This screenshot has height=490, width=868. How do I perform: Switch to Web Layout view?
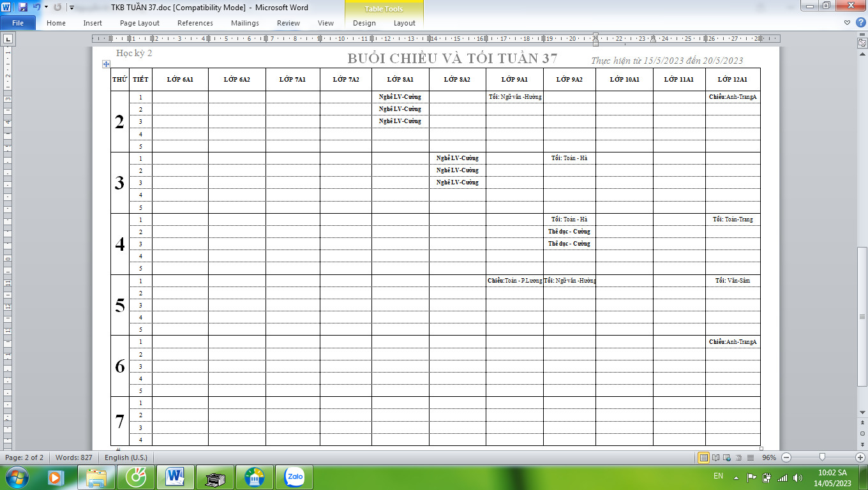tap(726, 457)
